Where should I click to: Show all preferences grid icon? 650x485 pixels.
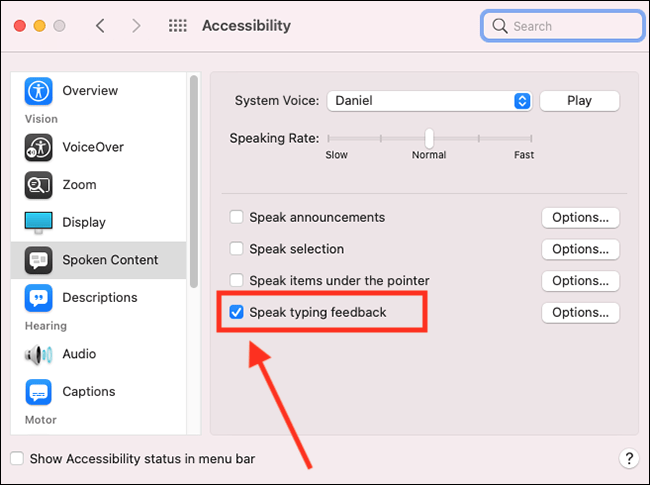(177, 26)
